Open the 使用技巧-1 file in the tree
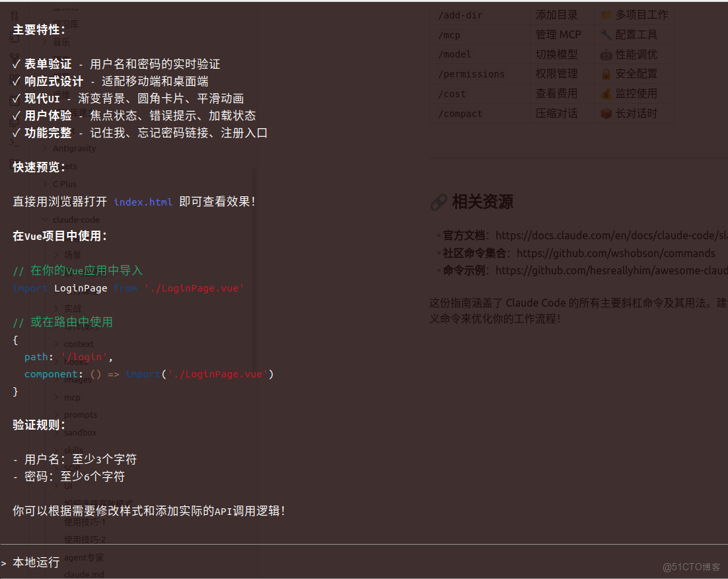 pos(85,522)
